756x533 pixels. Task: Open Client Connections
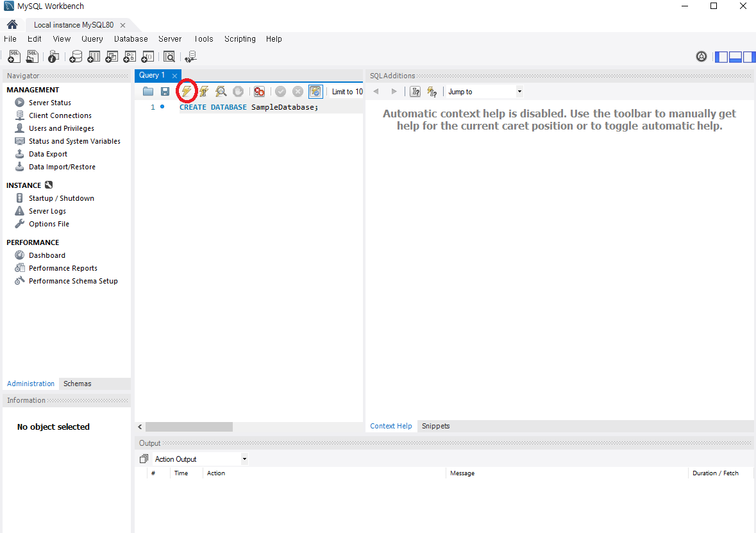pyautogui.click(x=60, y=115)
